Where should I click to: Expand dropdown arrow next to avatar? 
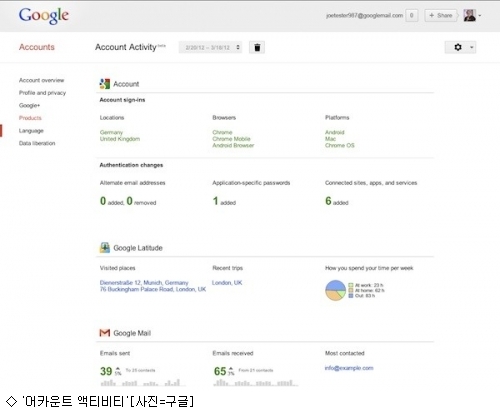480,16
